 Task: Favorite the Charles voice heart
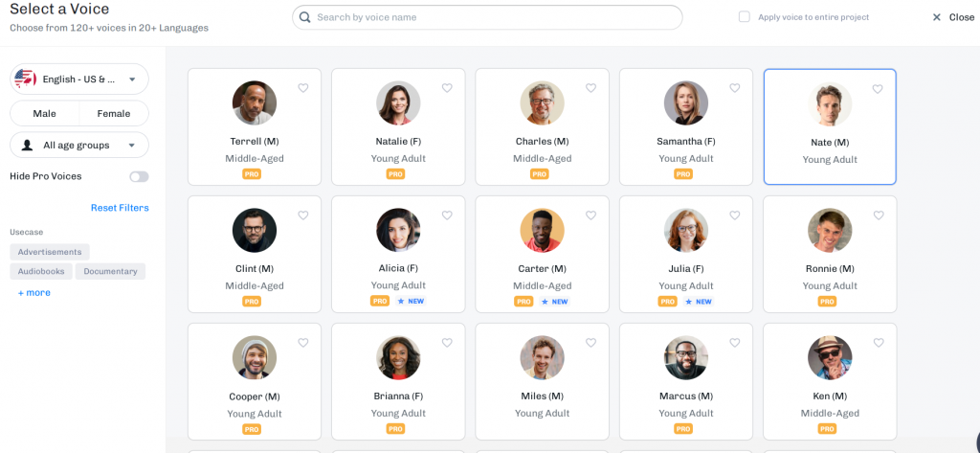pyautogui.click(x=590, y=88)
